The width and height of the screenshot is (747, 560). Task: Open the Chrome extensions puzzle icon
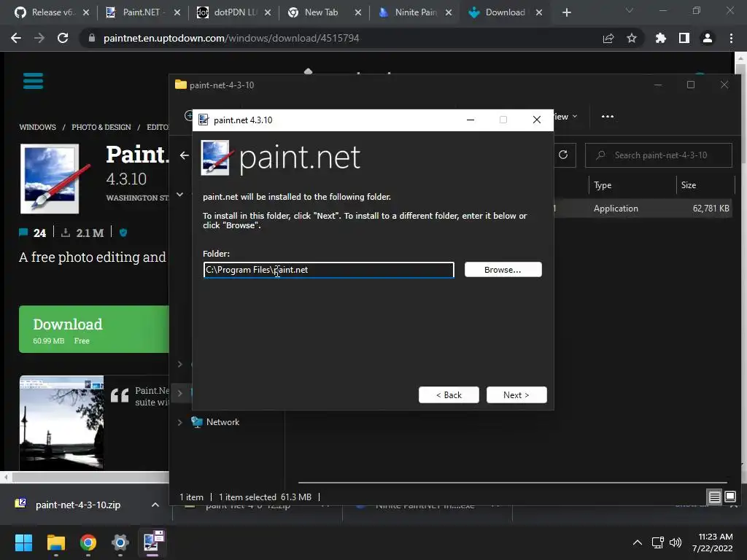click(661, 38)
